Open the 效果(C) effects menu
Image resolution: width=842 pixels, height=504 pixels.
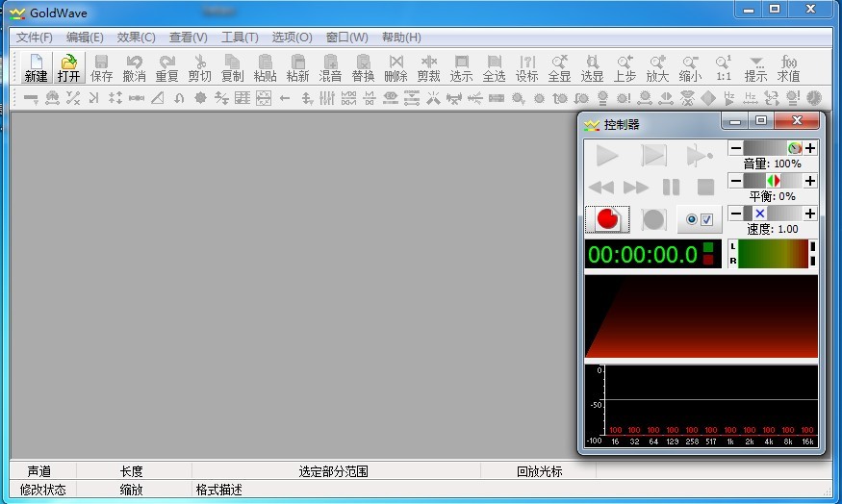coord(136,38)
